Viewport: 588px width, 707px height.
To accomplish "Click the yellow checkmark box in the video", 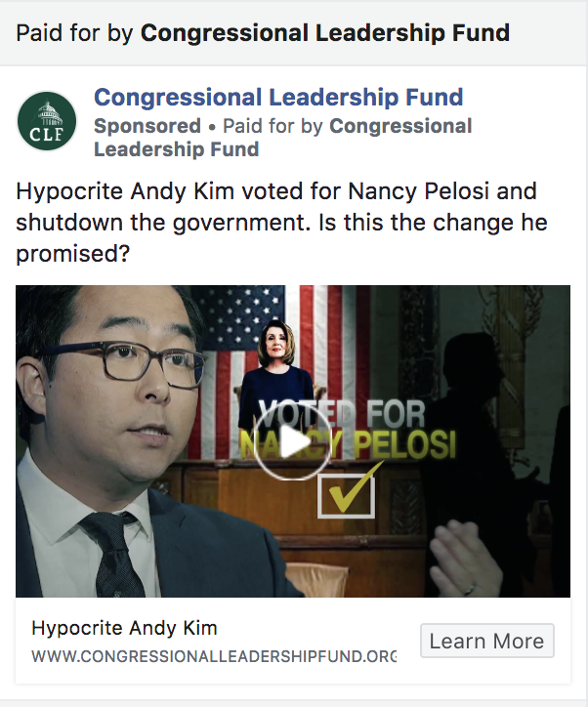I will coord(347,495).
